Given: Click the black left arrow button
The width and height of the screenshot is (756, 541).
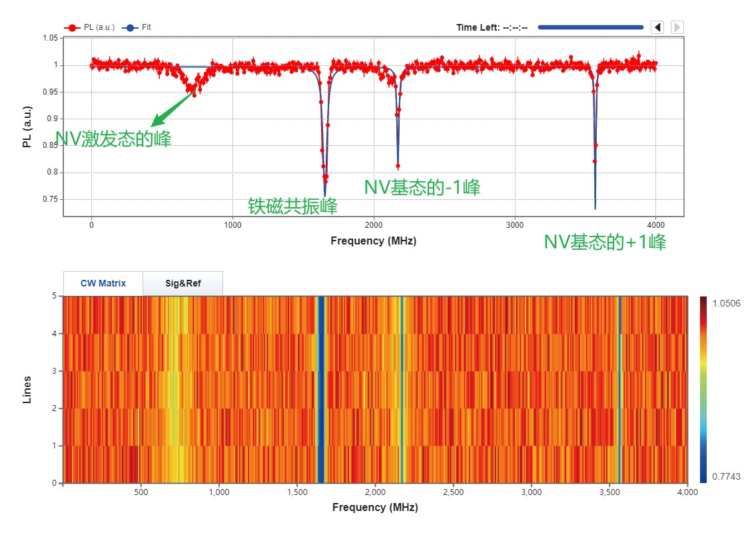Looking at the screenshot, I should (657, 27).
